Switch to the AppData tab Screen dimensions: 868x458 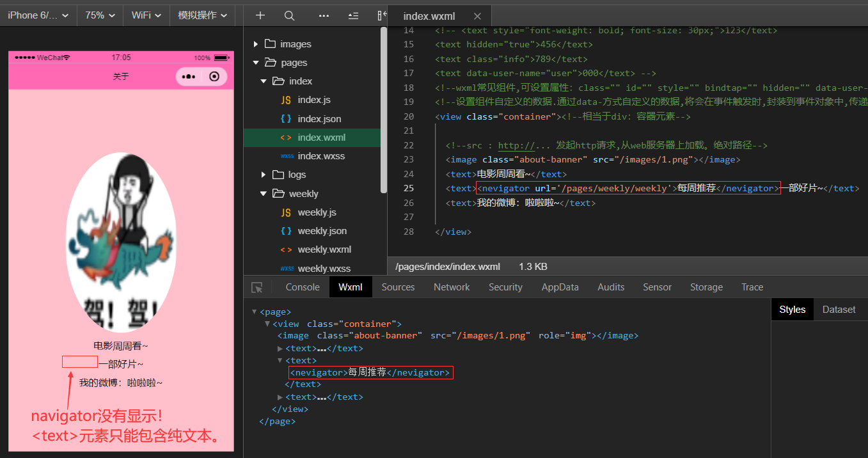[560, 287]
